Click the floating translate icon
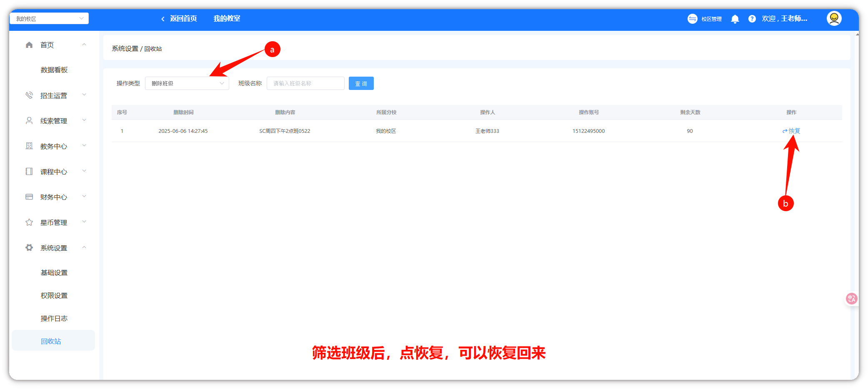The image size is (868, 389). [x=851, y=299]
